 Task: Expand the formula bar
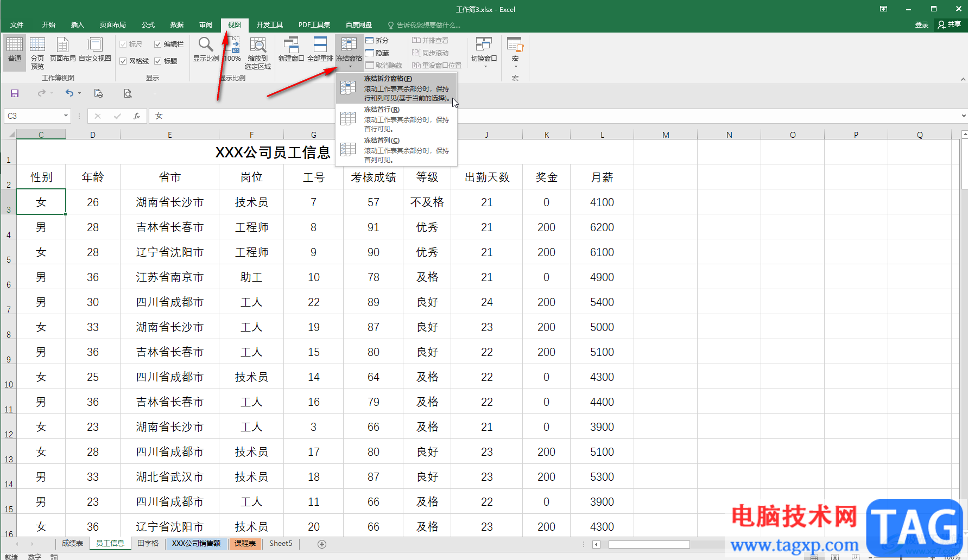pos(964,116)
